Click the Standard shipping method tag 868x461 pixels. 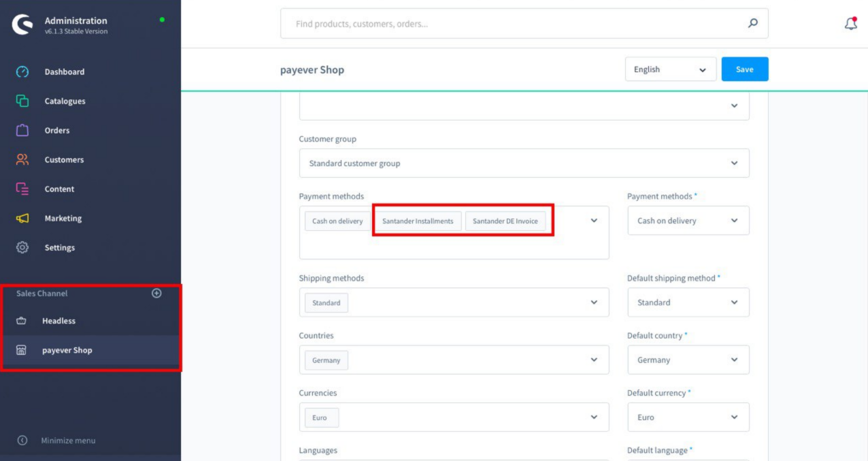click(x=327, y=303)
